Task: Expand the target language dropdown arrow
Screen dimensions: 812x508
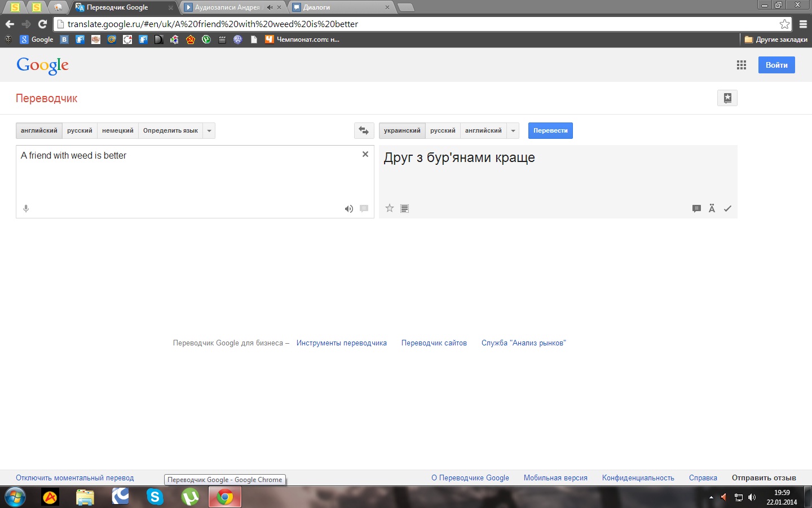Action: (x=513, y=130)
